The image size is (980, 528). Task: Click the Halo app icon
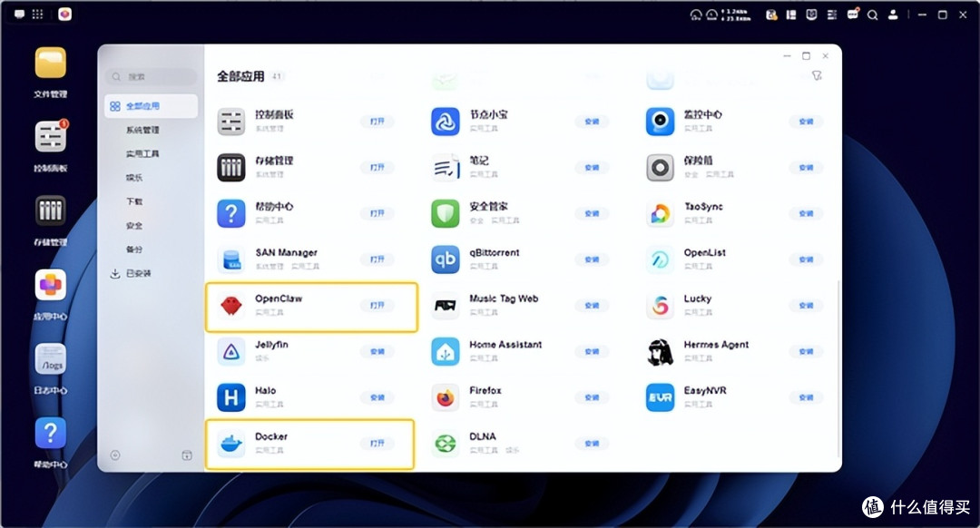coord(231,397)
